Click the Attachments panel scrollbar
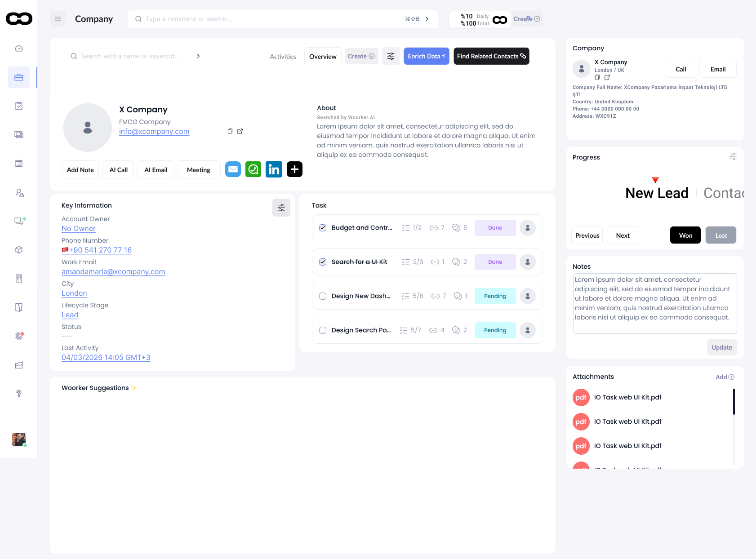This screenshot has width=756, height=559. pyautogui.click(x=734, y=401)
